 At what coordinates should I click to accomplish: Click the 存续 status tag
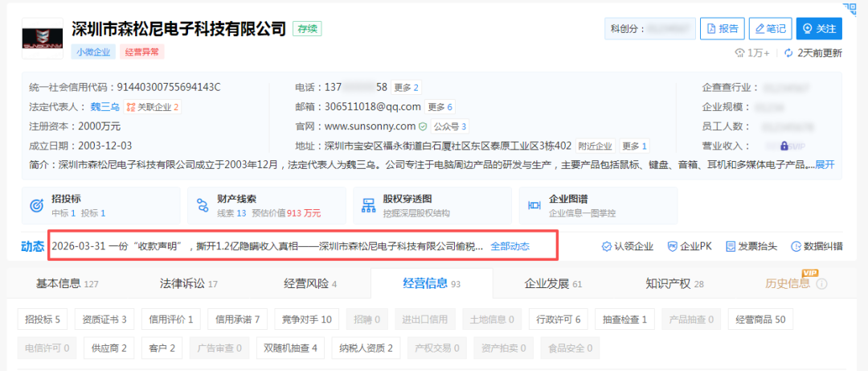pos(307,29)
